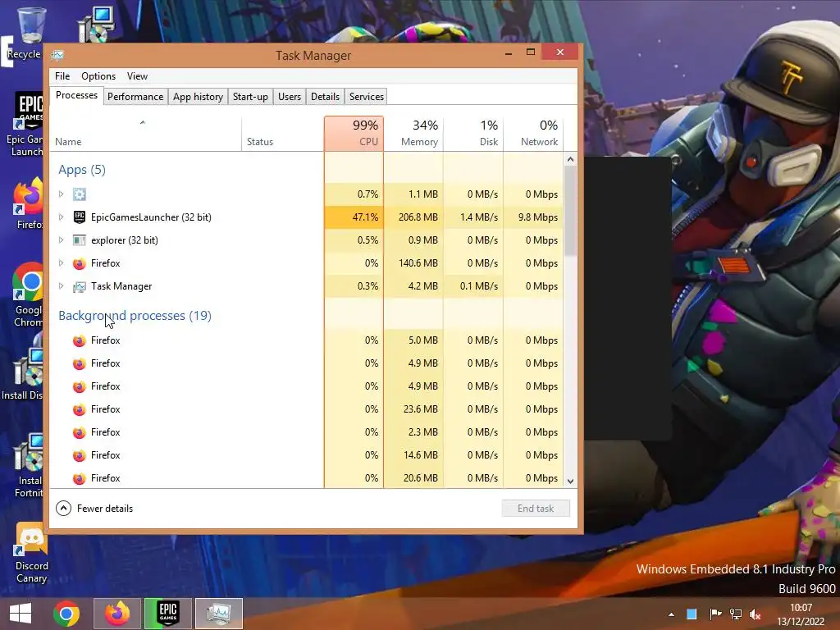Screen dimensions: 840x630
Task: Click the Apps (5) group heading
Action: [x=82, y=170]
